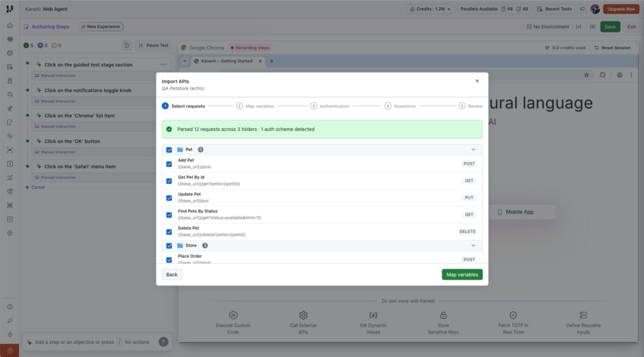The width and height of the screenshot is (644, 357).
Task: Uncheck the Place Order checkbox
Action: [x=169, y=260]
